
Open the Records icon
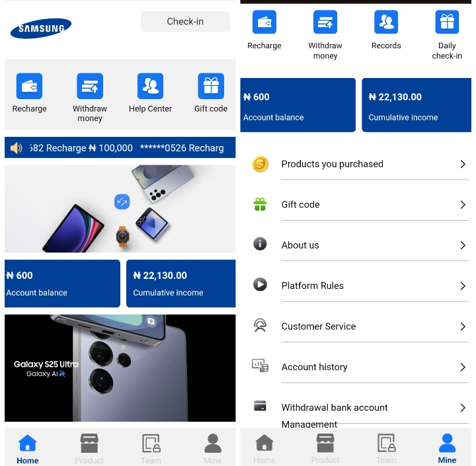pos(386,22)
